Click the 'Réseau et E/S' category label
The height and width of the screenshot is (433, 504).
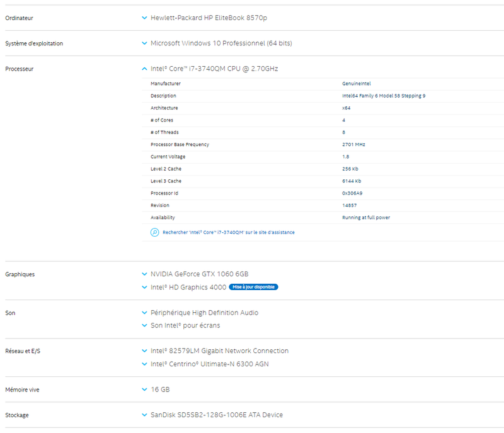tap(23, 351)
